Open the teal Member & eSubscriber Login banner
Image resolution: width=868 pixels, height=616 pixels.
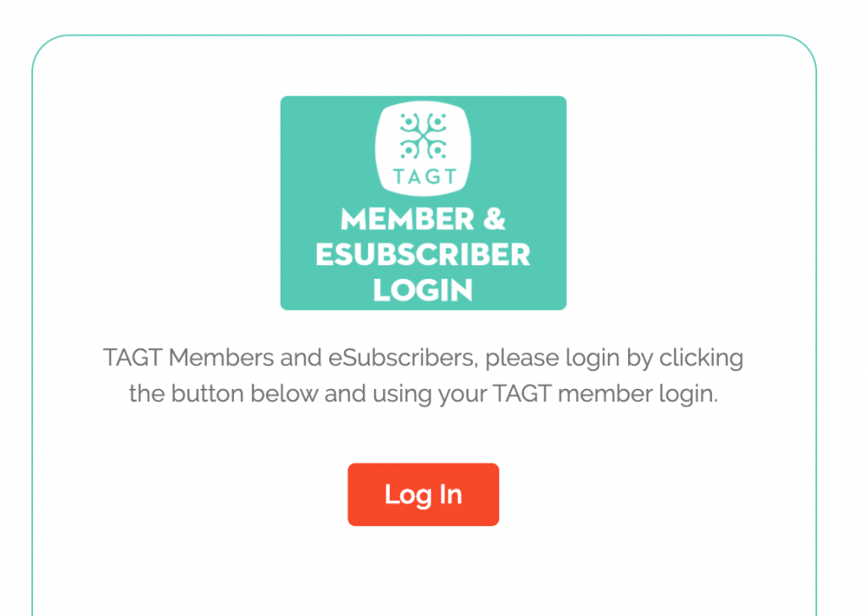coord(423,203)
